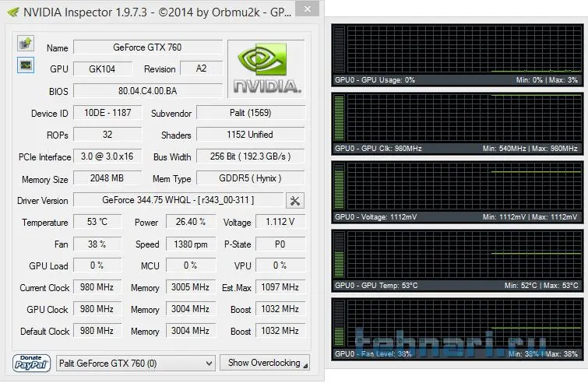Click the MCU field 0 %
Screen dimensions: 588x383
point(191,265)
